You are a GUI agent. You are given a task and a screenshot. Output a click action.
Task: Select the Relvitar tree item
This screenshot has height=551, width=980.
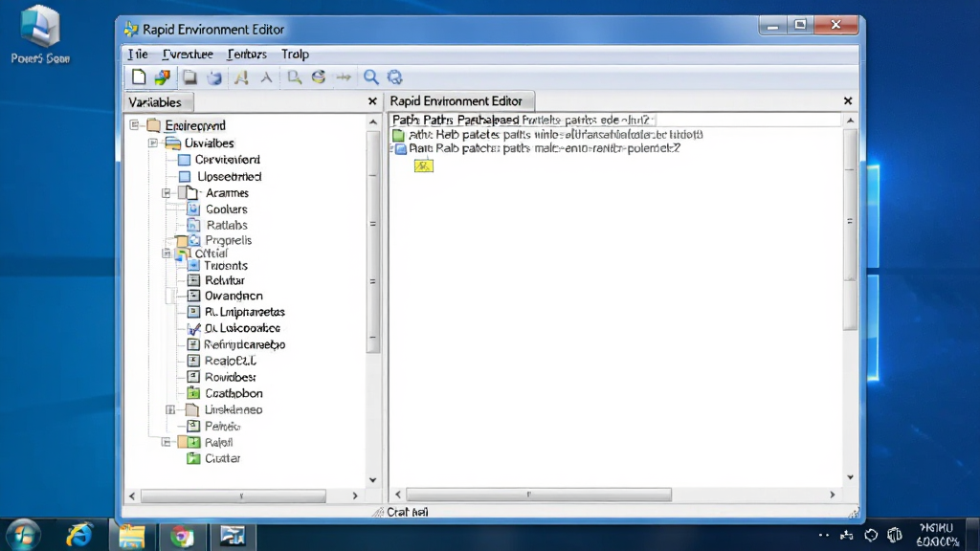pos(224,280)
